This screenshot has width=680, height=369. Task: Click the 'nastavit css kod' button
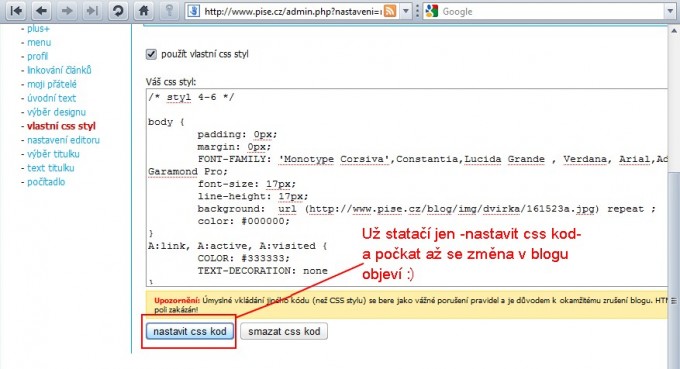point(190,331)
